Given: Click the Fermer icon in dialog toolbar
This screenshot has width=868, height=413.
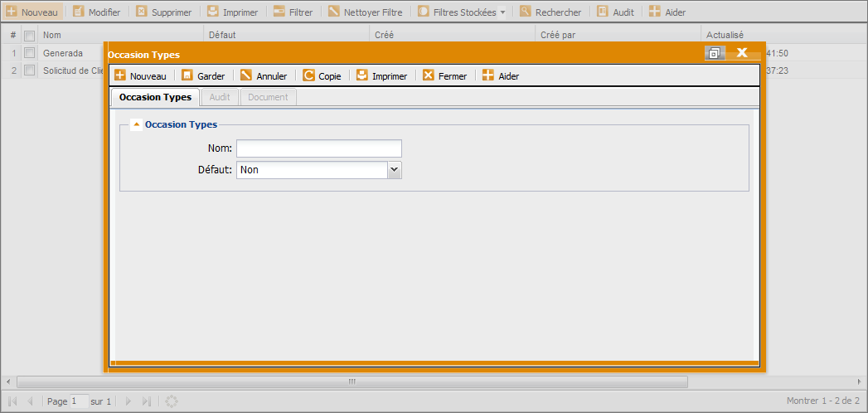Looking at the screenshot, I should 429,75.
